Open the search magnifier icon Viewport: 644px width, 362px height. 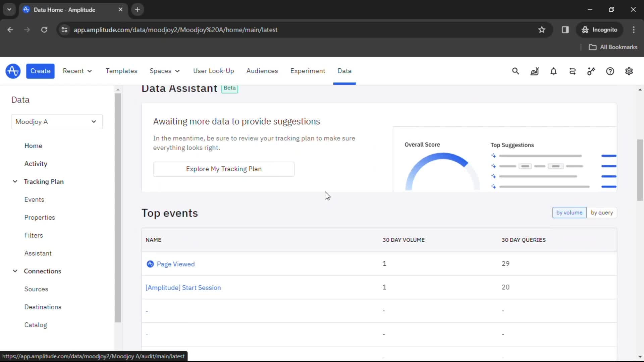pyautogui.click(x=516, y=71)
